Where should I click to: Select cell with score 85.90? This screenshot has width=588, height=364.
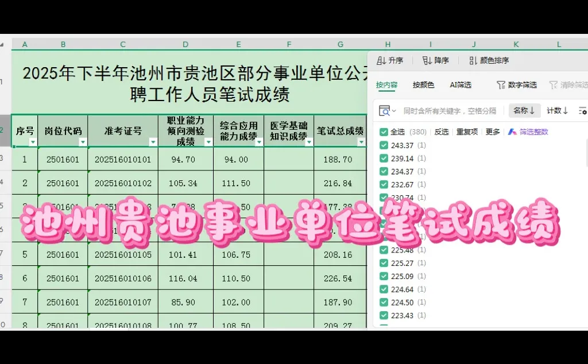[x=185, y=302]
